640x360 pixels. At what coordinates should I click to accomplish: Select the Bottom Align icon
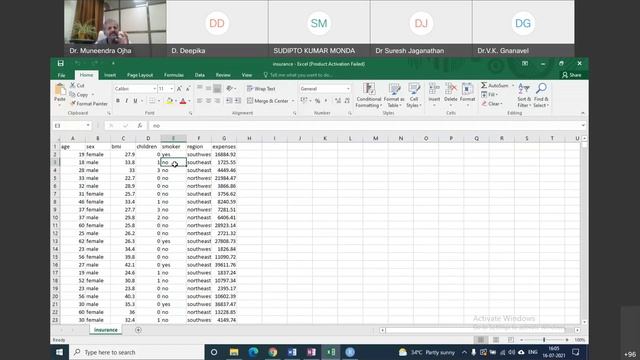217,88
